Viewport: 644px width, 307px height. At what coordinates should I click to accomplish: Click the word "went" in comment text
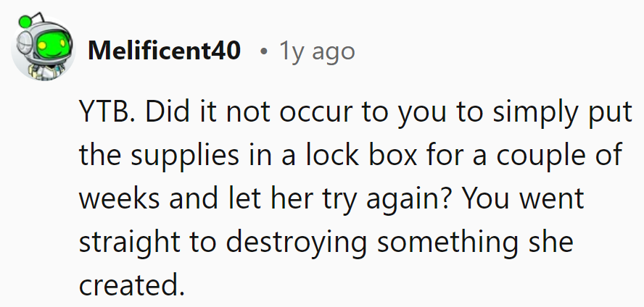coord(552,199)
